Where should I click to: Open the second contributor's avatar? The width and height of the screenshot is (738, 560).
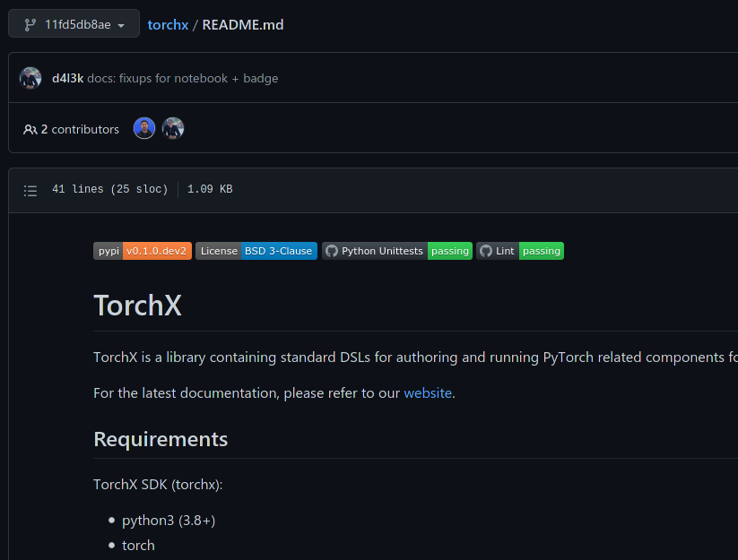(173, 128)
